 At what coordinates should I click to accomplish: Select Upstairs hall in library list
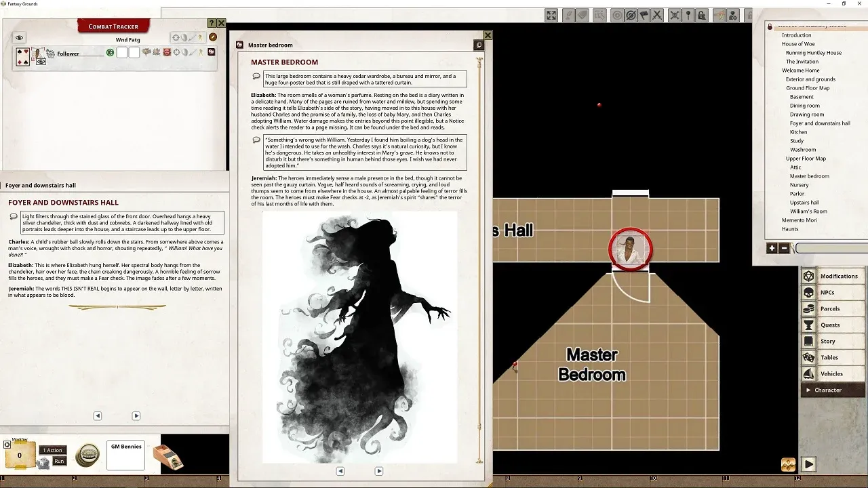point(804,203)
